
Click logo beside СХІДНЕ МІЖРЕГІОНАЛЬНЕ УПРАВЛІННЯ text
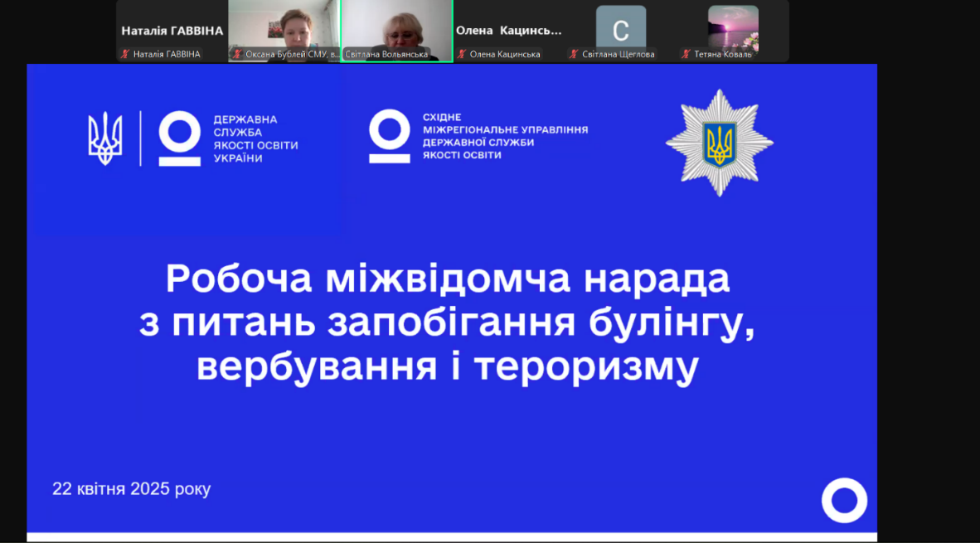click(x=390, y=136)
